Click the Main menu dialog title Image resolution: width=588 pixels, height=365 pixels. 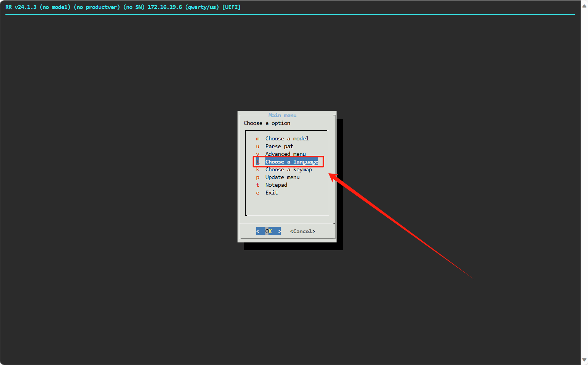[x=282, y=115]
